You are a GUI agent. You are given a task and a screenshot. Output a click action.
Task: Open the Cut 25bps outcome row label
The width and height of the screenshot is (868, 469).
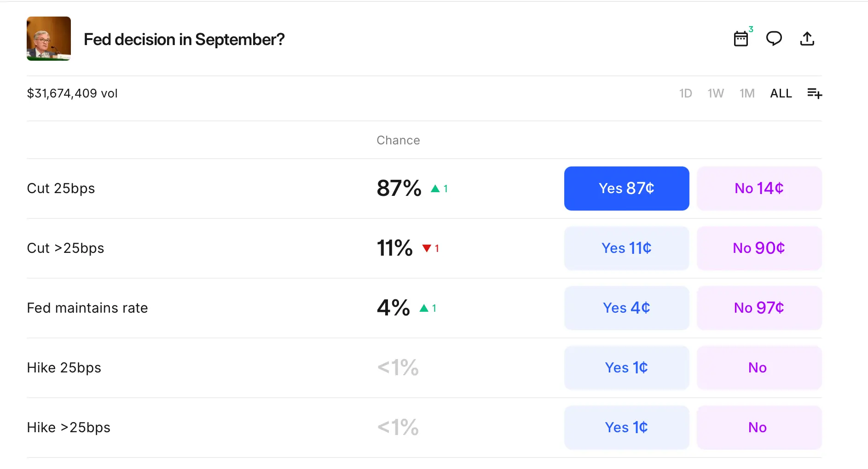(x=61, y=189)
